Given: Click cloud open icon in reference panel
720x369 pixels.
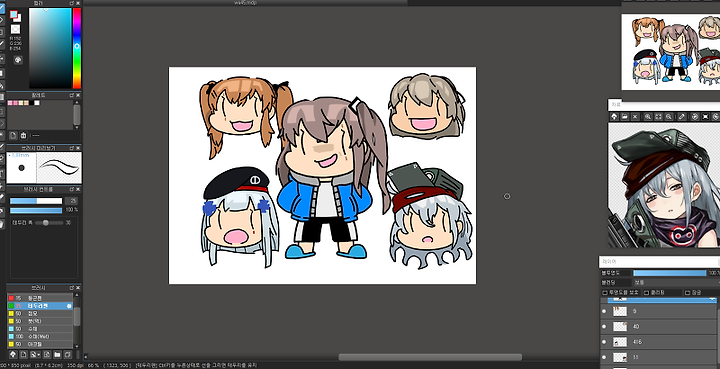Looking at the screenshot, I should click(x=614, y=117).
